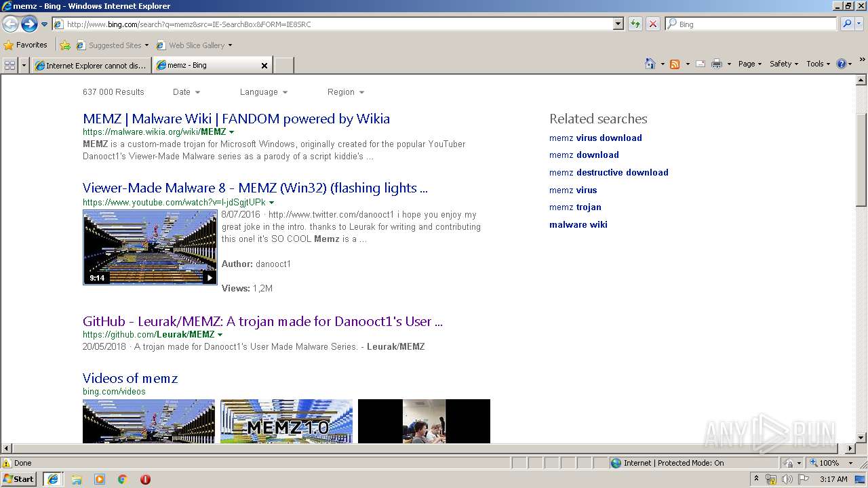The image size is (868, 488).
Task: Open Windows Explorer folder on taskbar
Action: tap(77, 479)
